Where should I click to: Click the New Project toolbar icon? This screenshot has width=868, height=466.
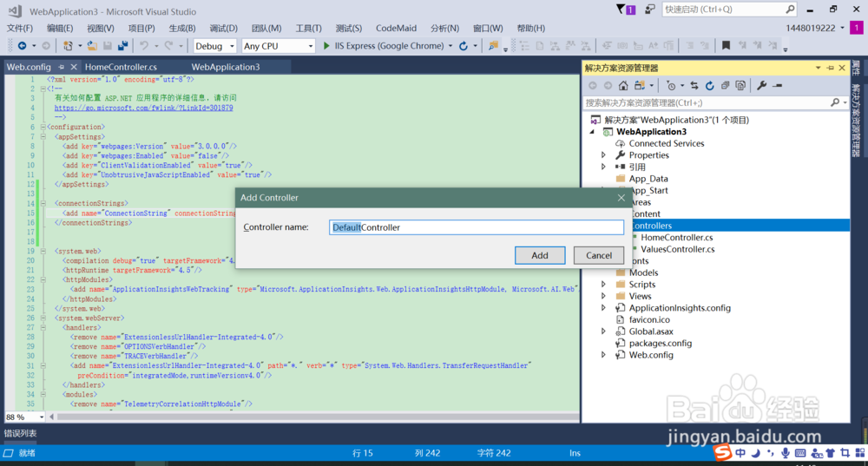pyautogui.click(x=68, y=46)
